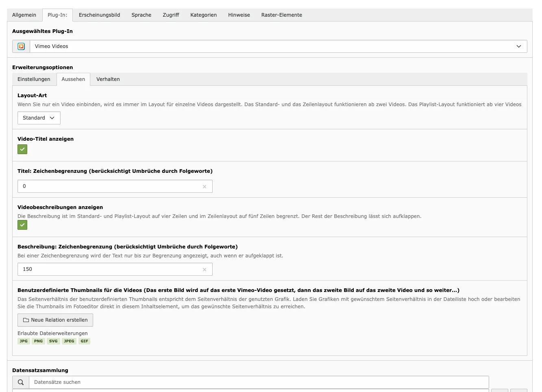Viewport: 542px width, 392px height.
Task: Click the SVG file extension badge
Action: click(x=53, y=341)
